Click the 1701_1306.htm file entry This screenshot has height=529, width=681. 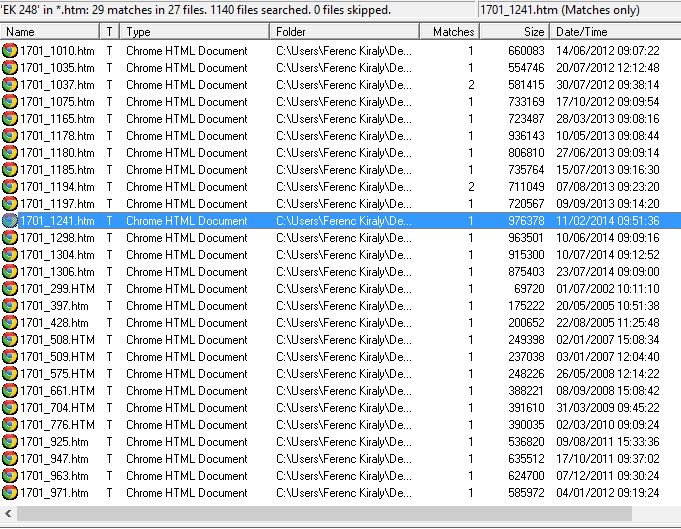(57, 272)
